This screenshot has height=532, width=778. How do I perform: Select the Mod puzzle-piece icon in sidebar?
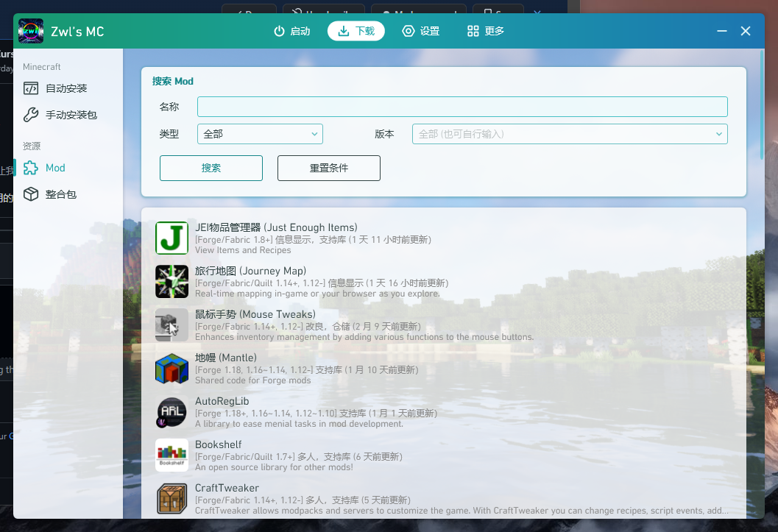coord(32,167)
